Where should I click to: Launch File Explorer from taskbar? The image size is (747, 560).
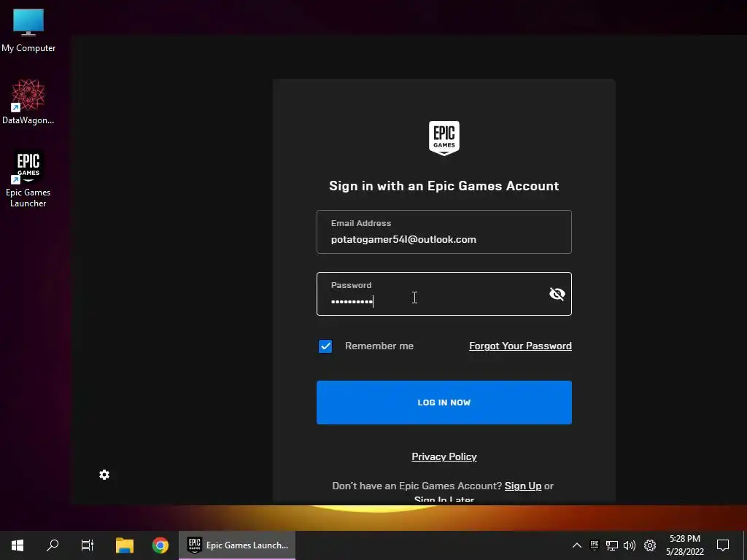coord(125,545)
